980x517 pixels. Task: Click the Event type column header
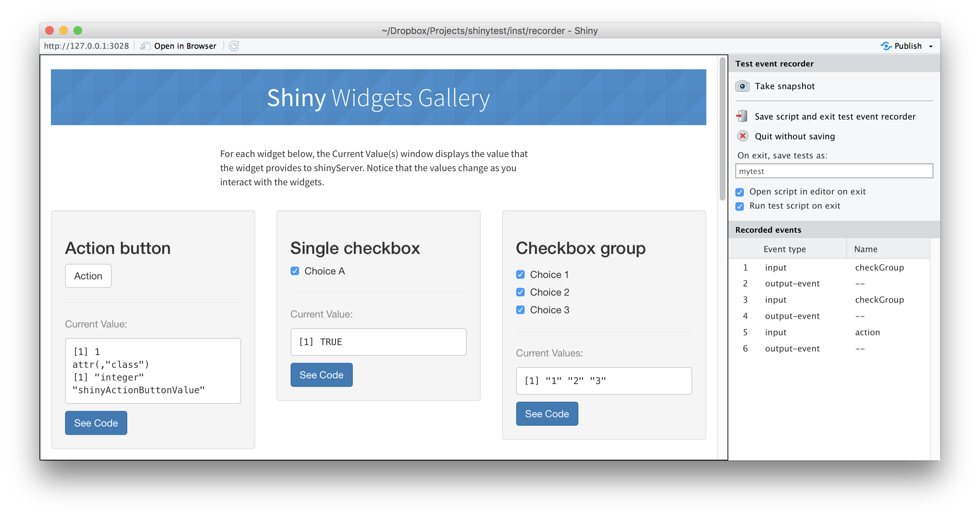point(784,249)
